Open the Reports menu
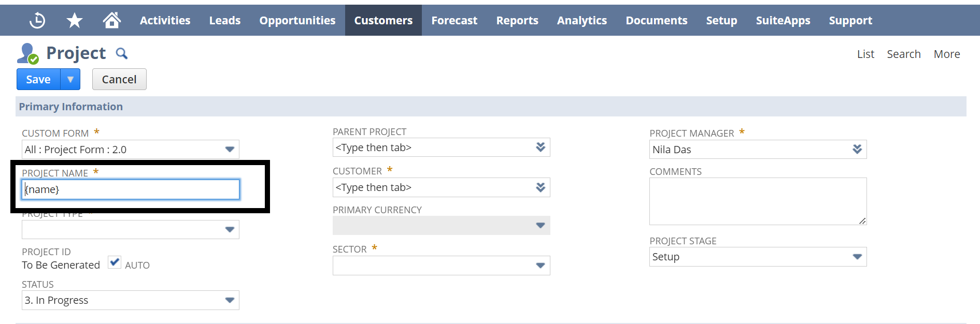980x324 pixels. [x=517, y=20]
